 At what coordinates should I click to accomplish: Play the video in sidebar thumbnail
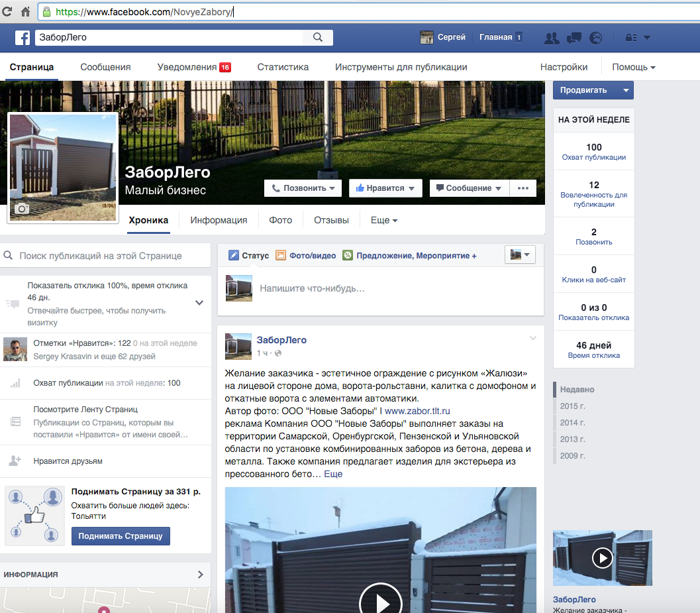(x=602, y=558)
